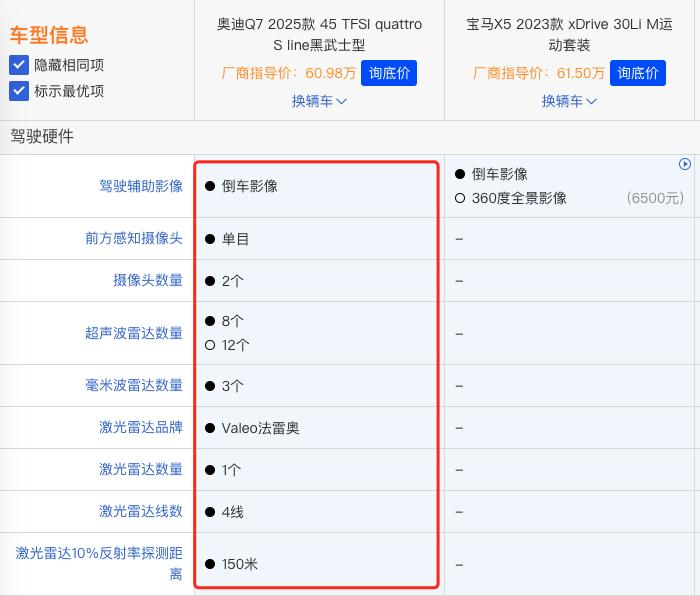Screen dimensions: 700x596
Task: Open 换辆车 dropdown under 宝马X5
Action: (x=569, y=101)
